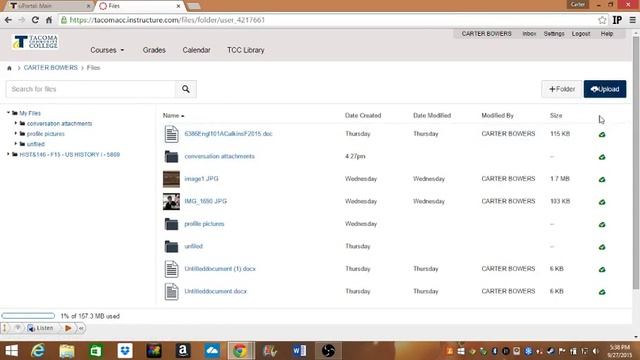Go to the home breadcrumb icon
The image size is (640, 360).
[9, 68]
